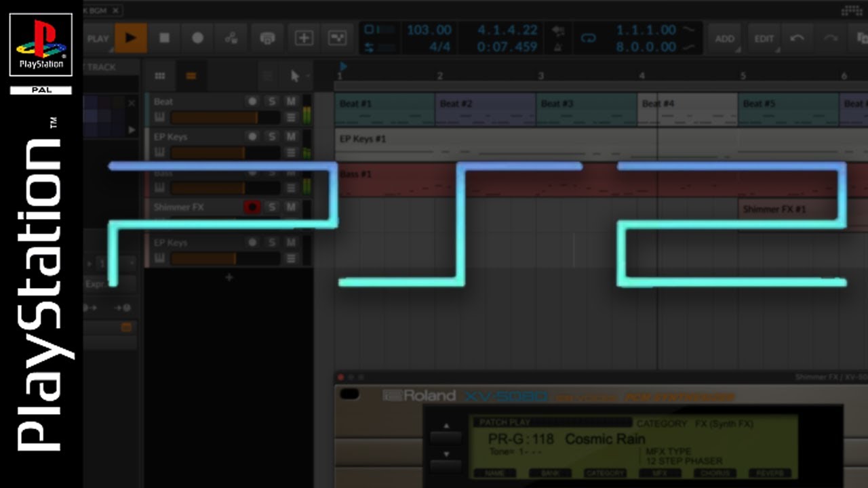The width and height of the screenshot is (868, 488).
Task: Click the keyboard grid icon at top right
Action: pyautogui.click(x=852, y=10)
